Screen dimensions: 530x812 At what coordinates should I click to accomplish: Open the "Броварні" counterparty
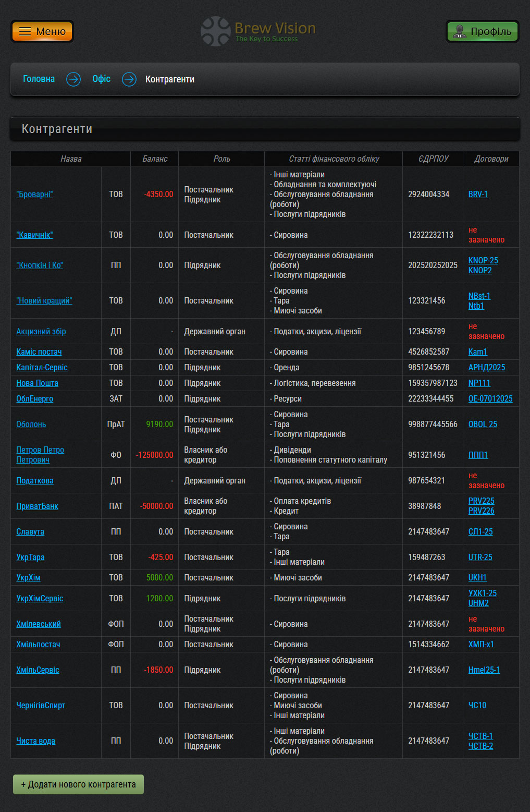[x=34, y=194]
